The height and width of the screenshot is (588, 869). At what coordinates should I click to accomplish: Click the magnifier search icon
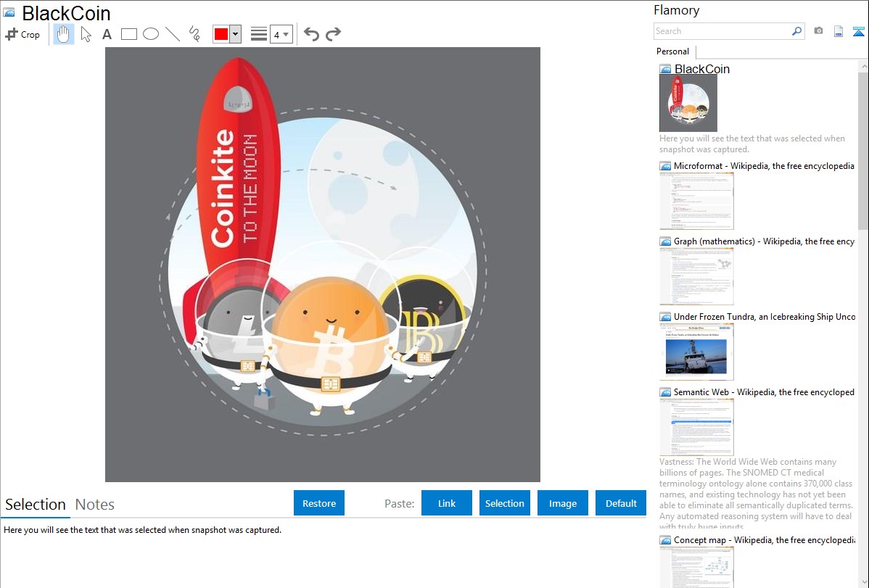(x=796, y=31)
